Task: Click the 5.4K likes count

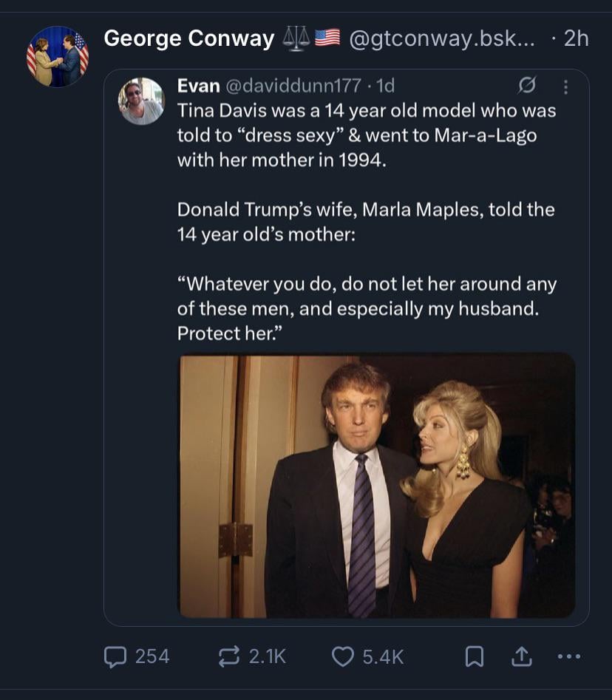Action: (x=383, y=656)
